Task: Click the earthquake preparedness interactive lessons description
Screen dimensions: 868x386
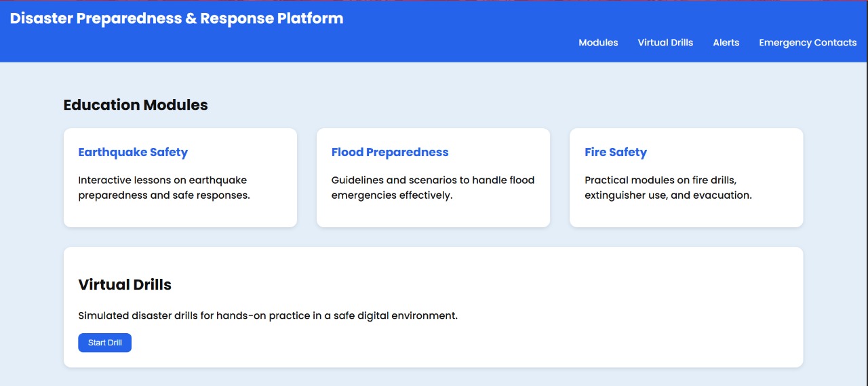Action: 164,188
